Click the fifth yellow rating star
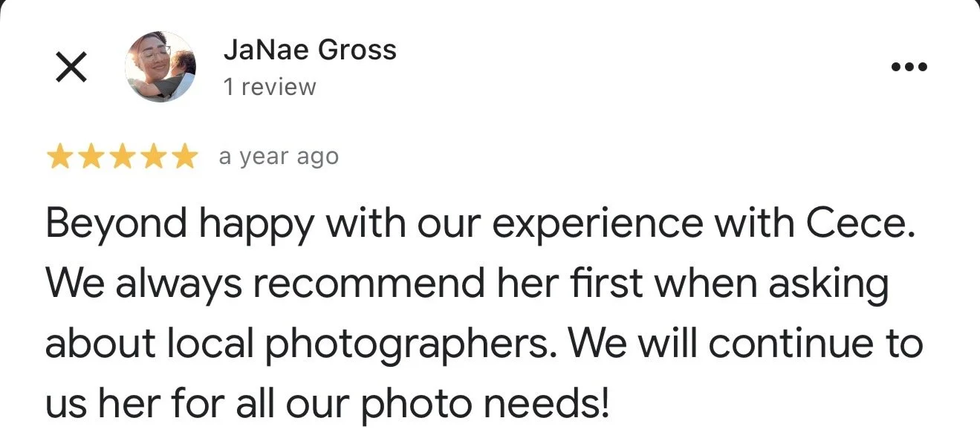 [182, 157]
